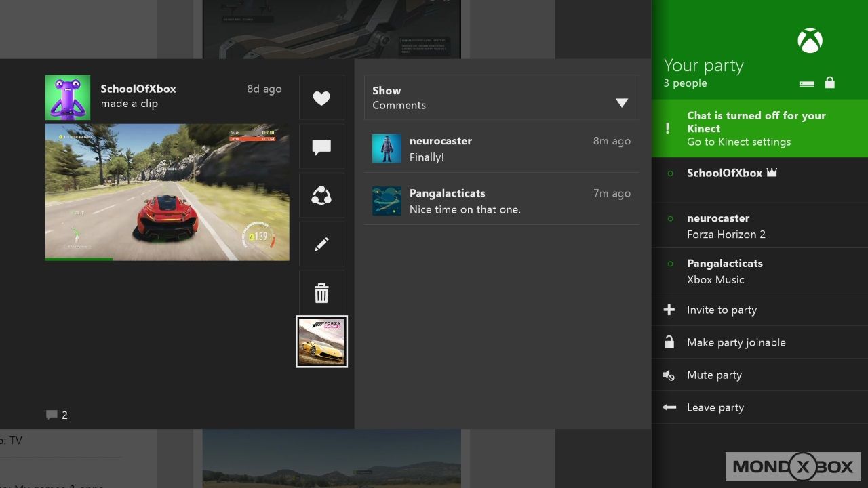Screen dimensions: 868x488
Task: Select Leave party
Action: 715,407
